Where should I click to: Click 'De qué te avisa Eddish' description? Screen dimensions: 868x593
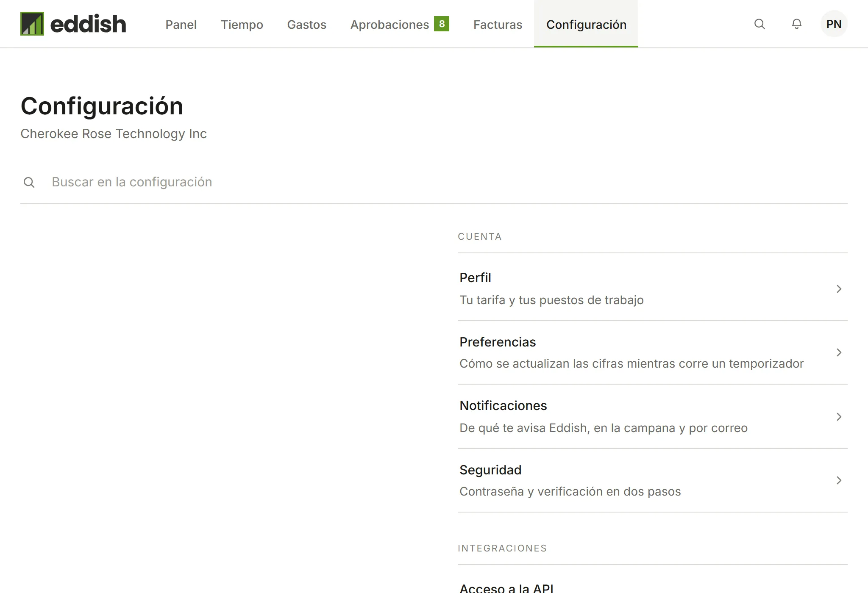pyautogui.click(x=604, y=428)
